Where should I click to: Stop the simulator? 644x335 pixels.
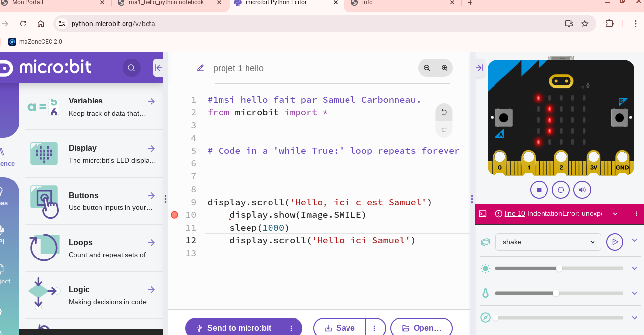(539, 190)
